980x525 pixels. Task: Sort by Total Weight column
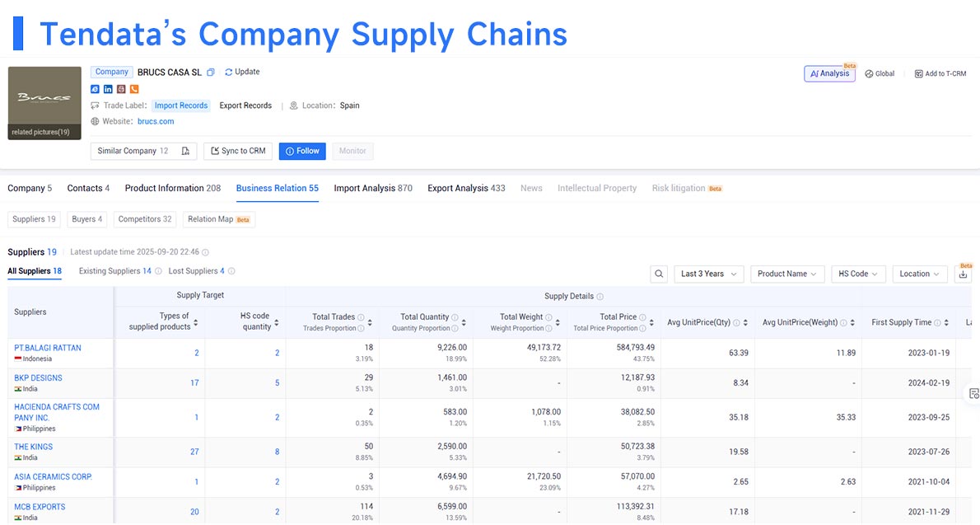pos(558,322)
